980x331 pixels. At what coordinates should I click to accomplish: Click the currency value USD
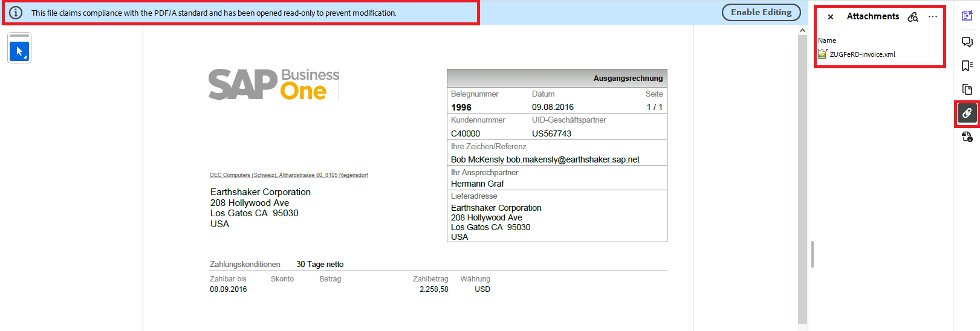pyautogui.click(x=482, y=289)
